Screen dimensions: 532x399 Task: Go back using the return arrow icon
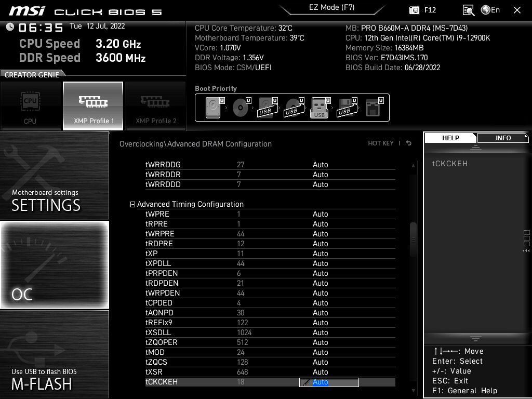tap(409, 143)
